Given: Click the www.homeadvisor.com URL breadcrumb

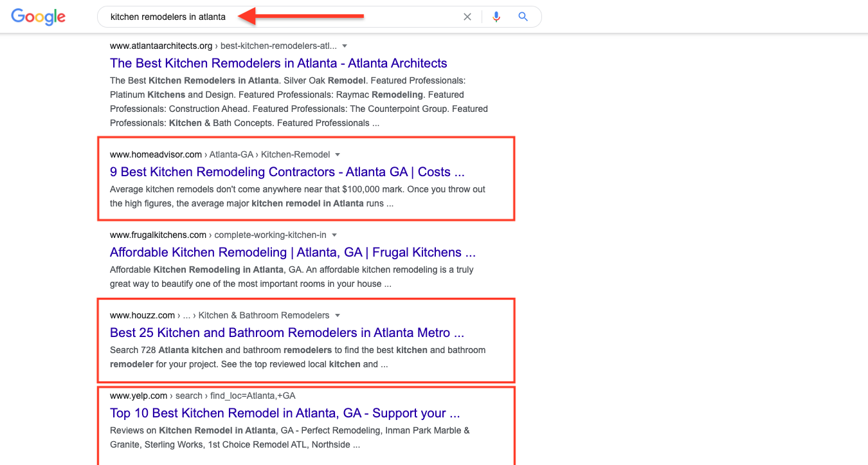Looking at the screenshot, I should pos(220,154).
